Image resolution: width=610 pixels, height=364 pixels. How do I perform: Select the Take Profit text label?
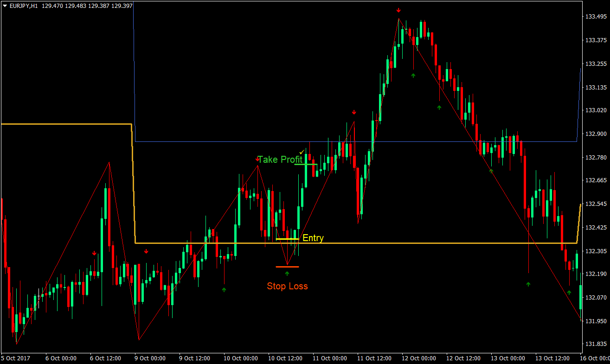pyautogui.click(x=280, y=160)
